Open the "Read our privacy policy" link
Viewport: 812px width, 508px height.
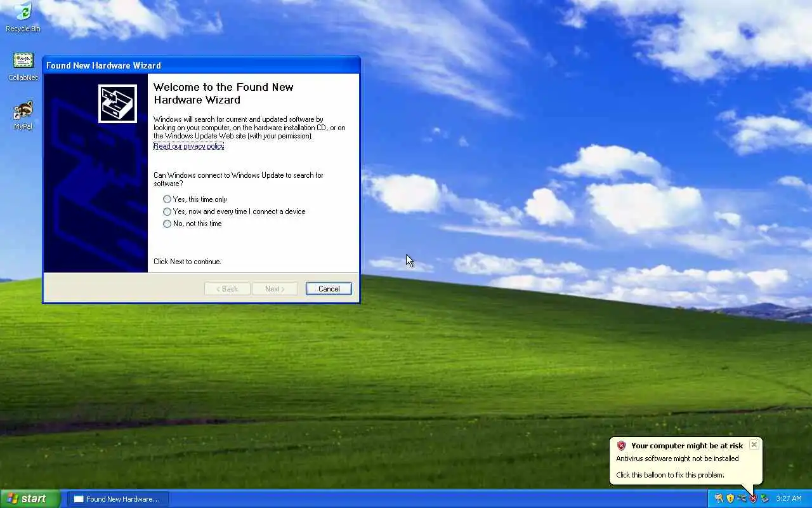click(x=188, y=146)
